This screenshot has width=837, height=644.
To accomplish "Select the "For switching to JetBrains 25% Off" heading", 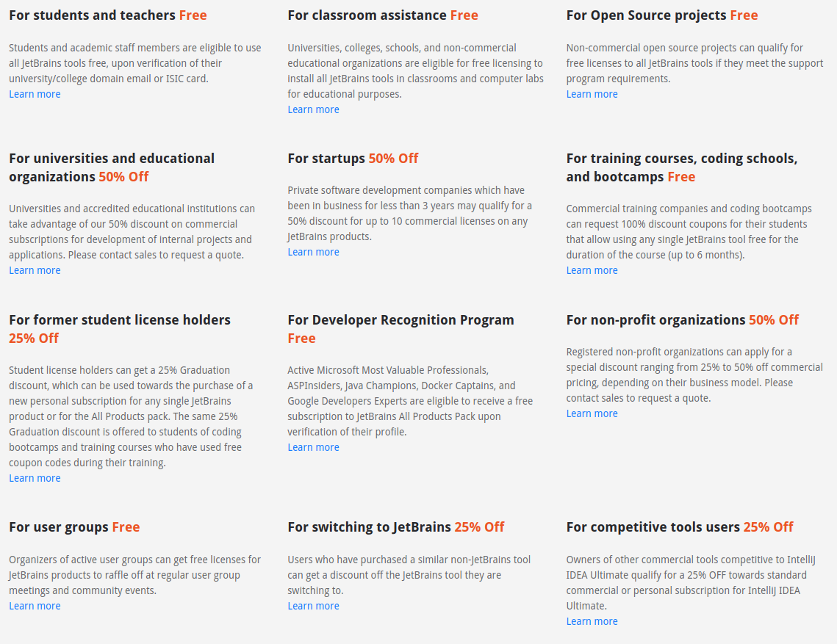I will pos(395,527).
